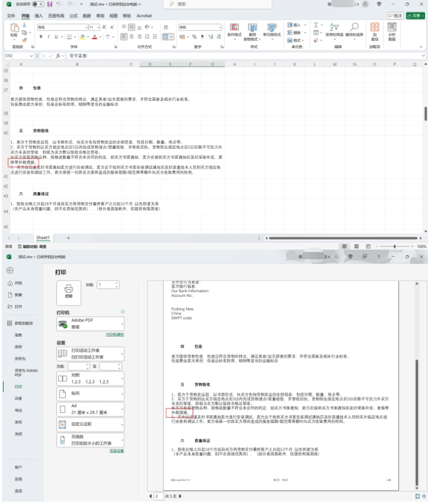Click the Name Box showing D92
Screen dimensions: 428x504
19,56
